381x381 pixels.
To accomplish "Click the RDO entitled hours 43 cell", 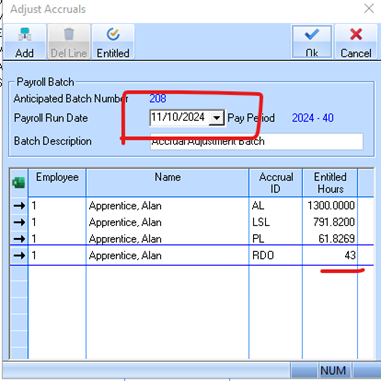I will tap(330, 255).
